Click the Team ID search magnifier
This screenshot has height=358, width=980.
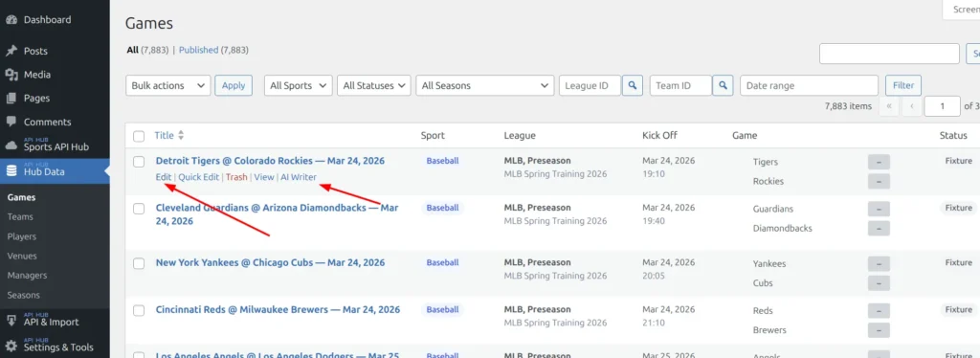[x=724, y=85]
